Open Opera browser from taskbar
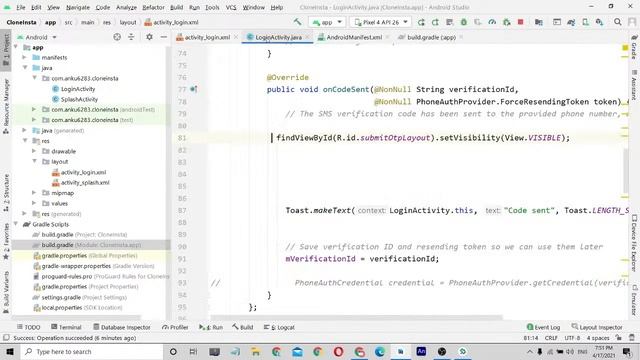This screenshot has width=640, height=360. click(x=338, y=351)
